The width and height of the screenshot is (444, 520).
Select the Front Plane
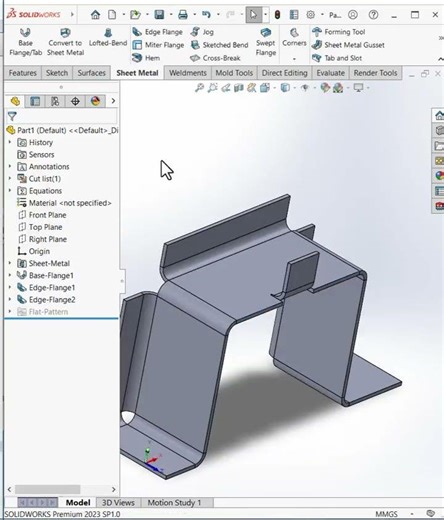pyautogui.click(x=42, y=215)
